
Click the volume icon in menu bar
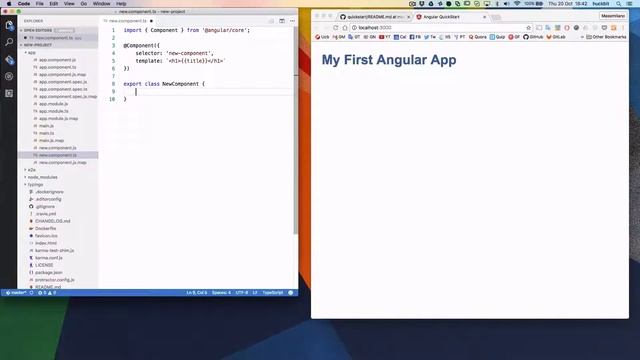click(507, 4)
